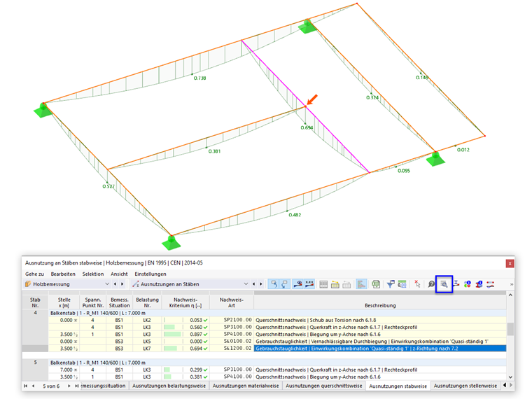Toggle the result diagram eye icon
The width and height of the screenshot is (532, 399).
point(298,284)
